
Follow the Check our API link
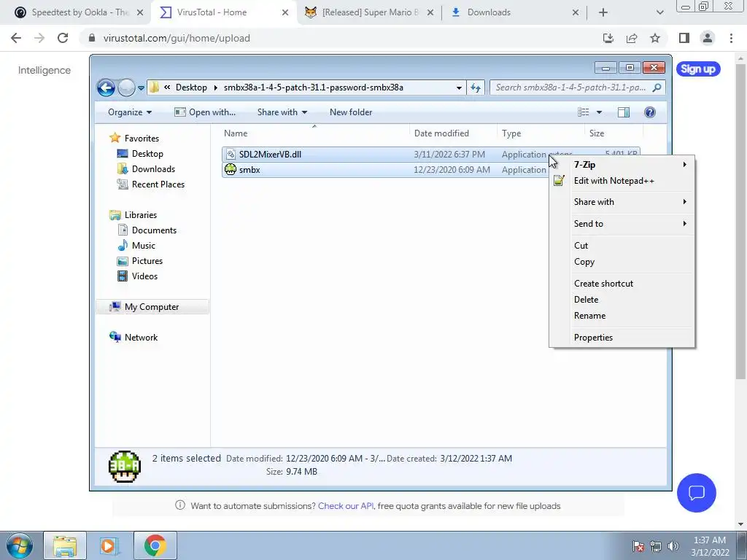(x=346, y=506)
